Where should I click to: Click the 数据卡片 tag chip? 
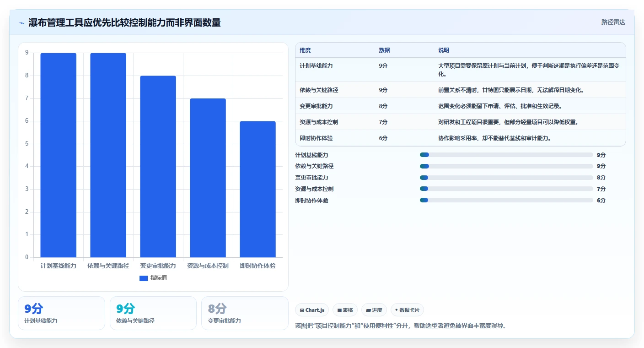(x=407, y=310)
